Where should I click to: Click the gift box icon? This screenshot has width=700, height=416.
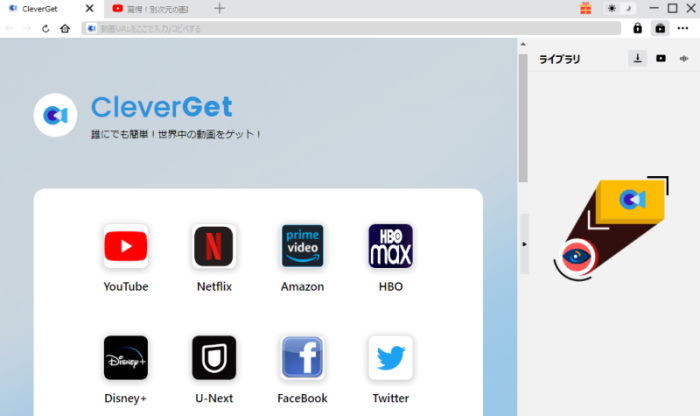click(x=586, y=8)
